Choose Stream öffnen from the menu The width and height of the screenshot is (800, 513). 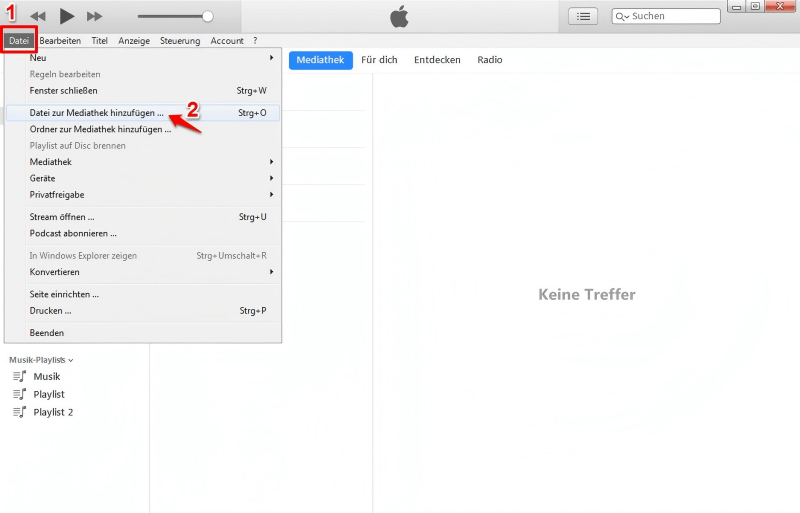click(x=143, y=217)
